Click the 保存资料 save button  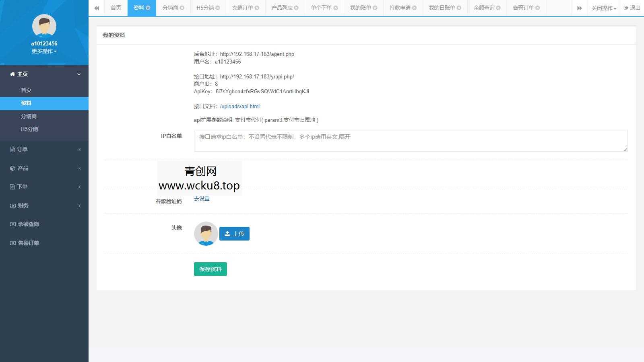coord(210,269)
